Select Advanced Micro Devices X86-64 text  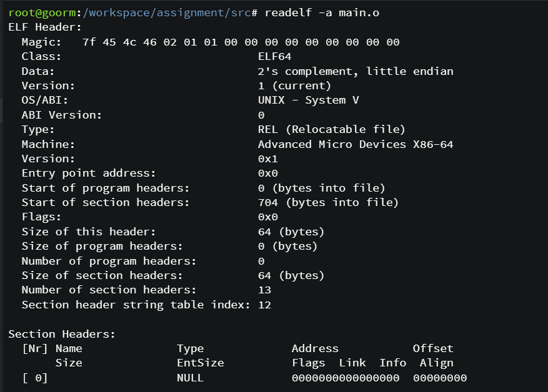[x=356, y=144]
